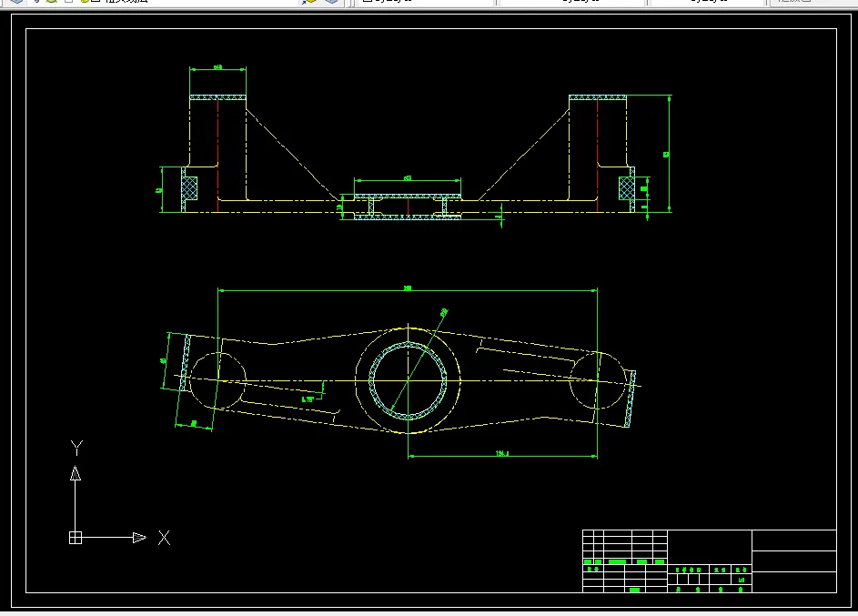Select the right top hatched strip in section view
The width and height of the screenshot is (858, 616).
598,97
